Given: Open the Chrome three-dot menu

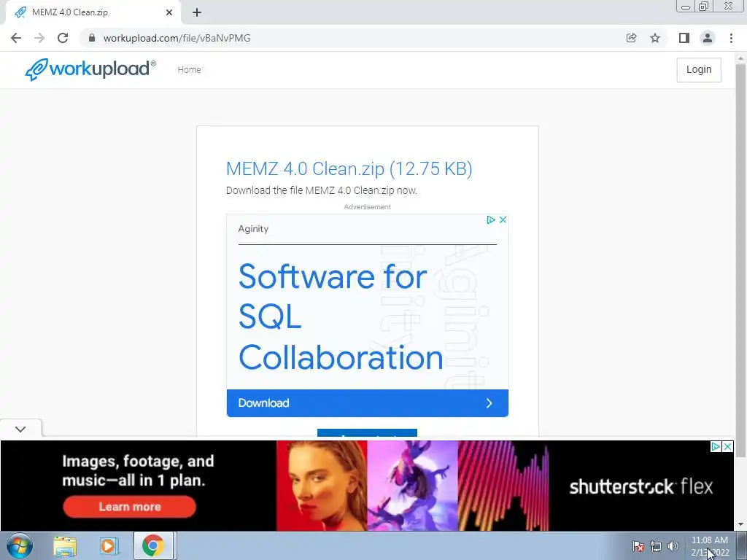Looking at the screenshot, I should (731, 38).
